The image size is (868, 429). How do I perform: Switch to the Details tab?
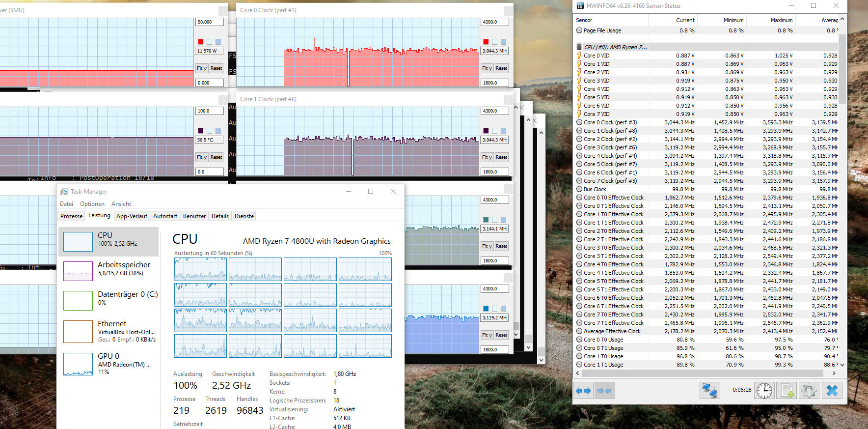point(220,216)
